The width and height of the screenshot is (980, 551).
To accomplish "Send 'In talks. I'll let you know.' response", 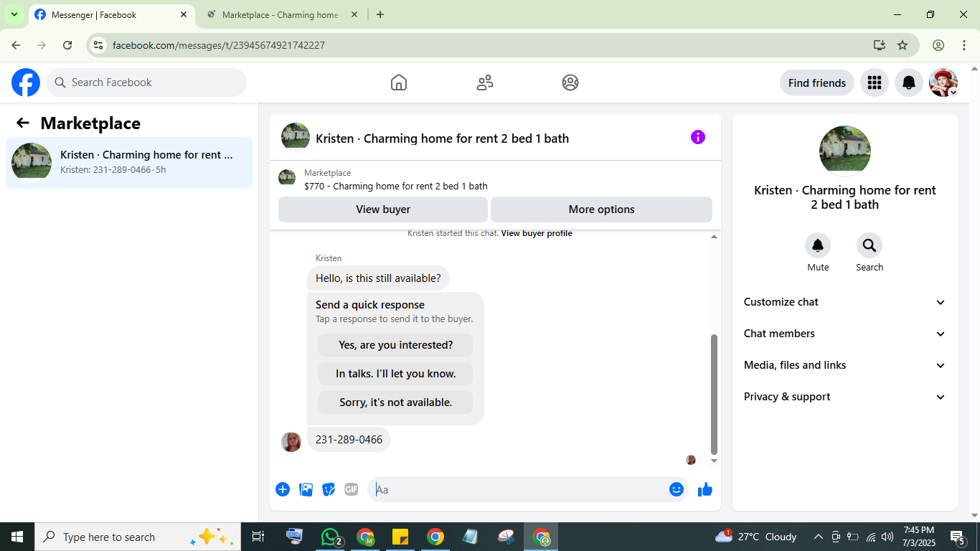I will [396, 374].
